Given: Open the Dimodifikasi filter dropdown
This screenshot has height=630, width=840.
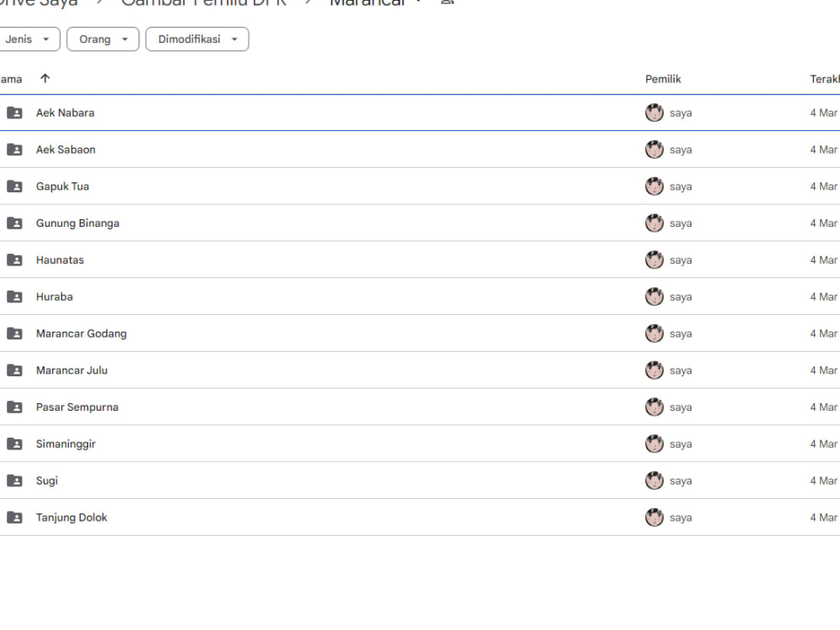Looking at the screenshot, I should tap(197, 39).
